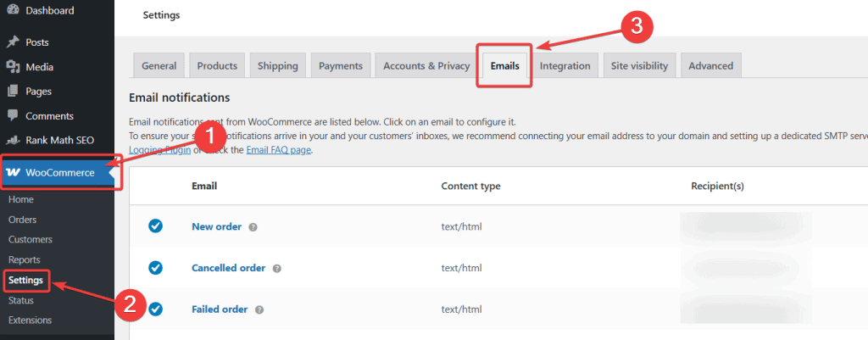The width and height of the screenshot is (868, 340).
Task: Toggle the New order enabled checkmark
Action: (x=155, y=226)
